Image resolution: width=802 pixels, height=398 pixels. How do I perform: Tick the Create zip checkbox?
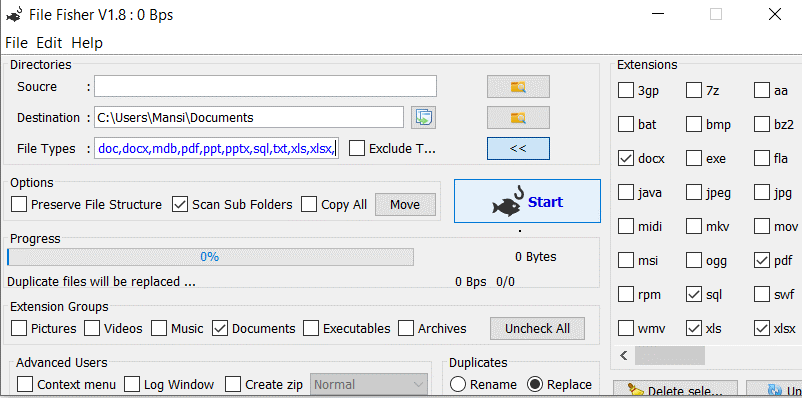click(x=233, y=384)
